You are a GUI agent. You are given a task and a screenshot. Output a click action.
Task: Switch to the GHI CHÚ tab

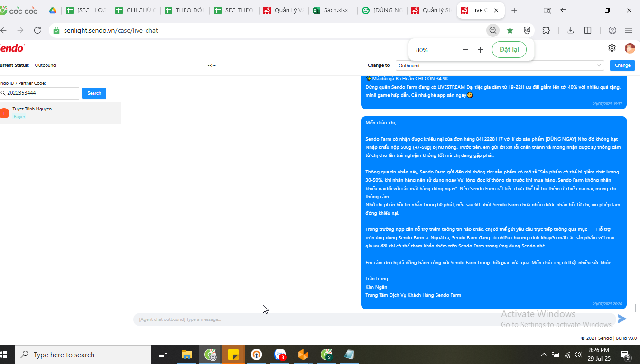[135, 10]
